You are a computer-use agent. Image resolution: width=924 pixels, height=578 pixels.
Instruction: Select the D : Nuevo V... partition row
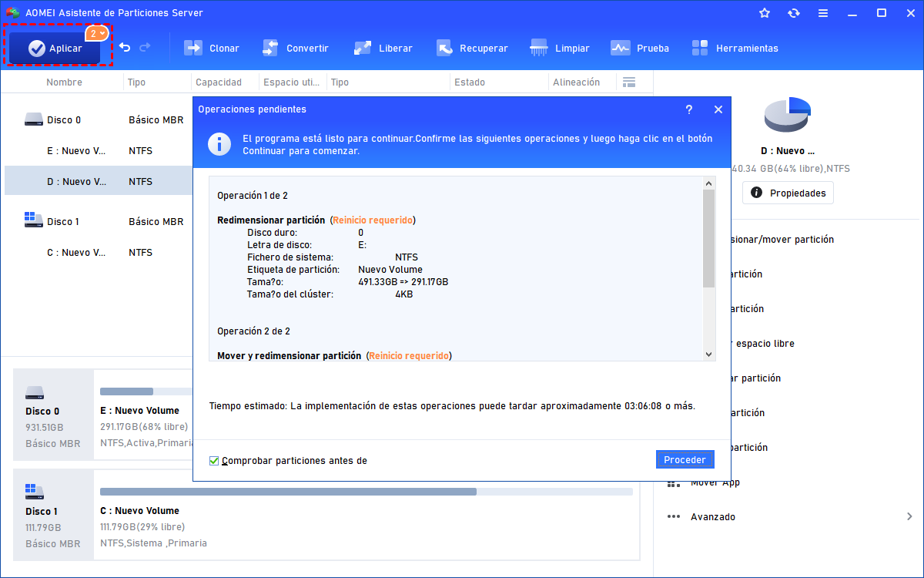[99, 181]
